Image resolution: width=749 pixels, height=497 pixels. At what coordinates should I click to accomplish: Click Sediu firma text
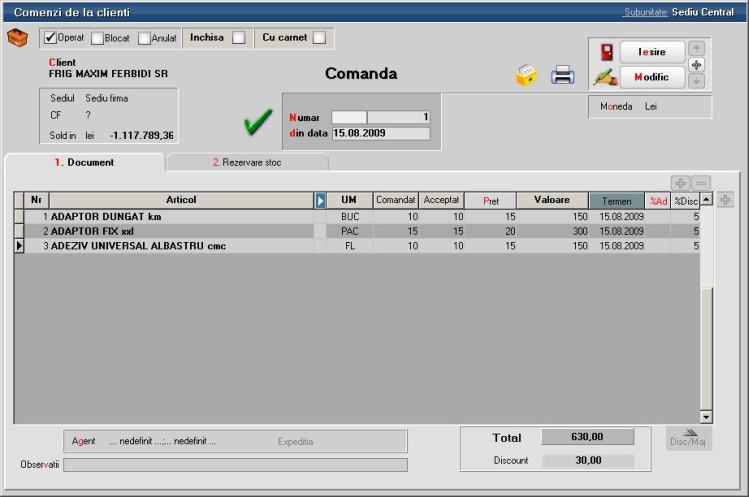[x=107, y=98]
